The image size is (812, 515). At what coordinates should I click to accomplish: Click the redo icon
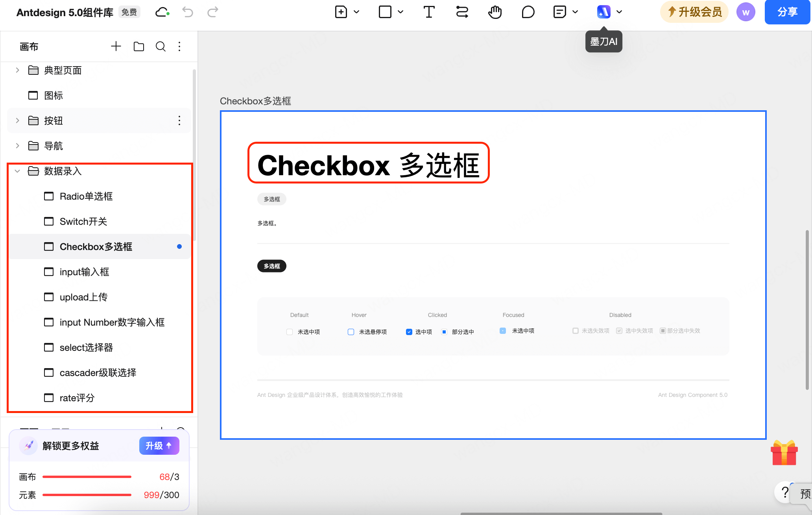[x=213, y=12]
